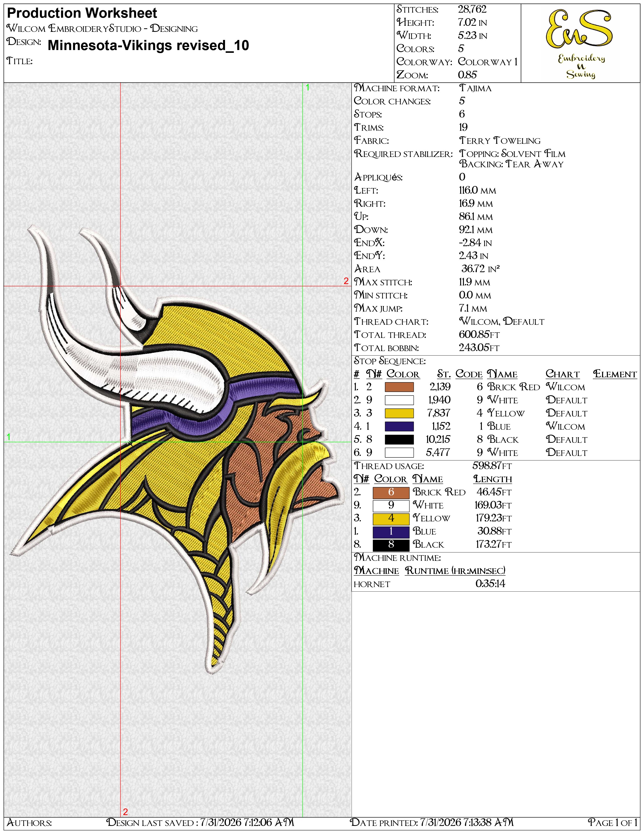The width and height of the screenshot is (644, 834).
Task: Click the "Date printed" timestamp
Action: coord(432,822)
